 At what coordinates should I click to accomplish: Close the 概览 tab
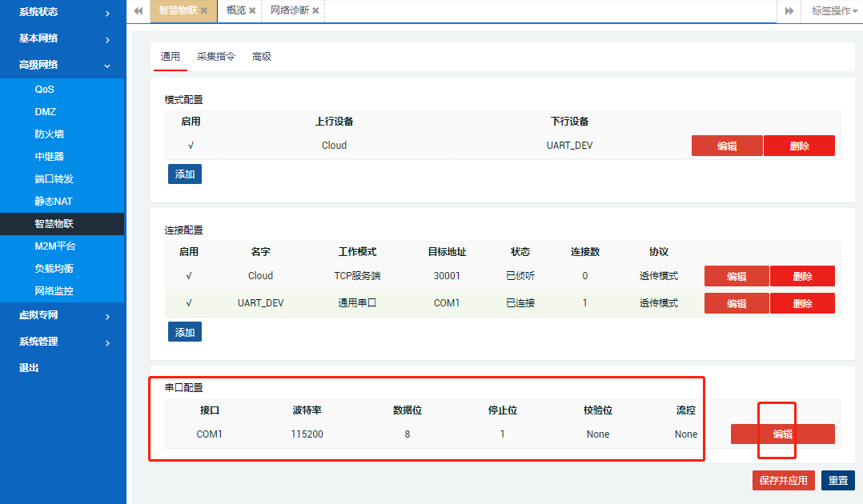tap(254, 11)
